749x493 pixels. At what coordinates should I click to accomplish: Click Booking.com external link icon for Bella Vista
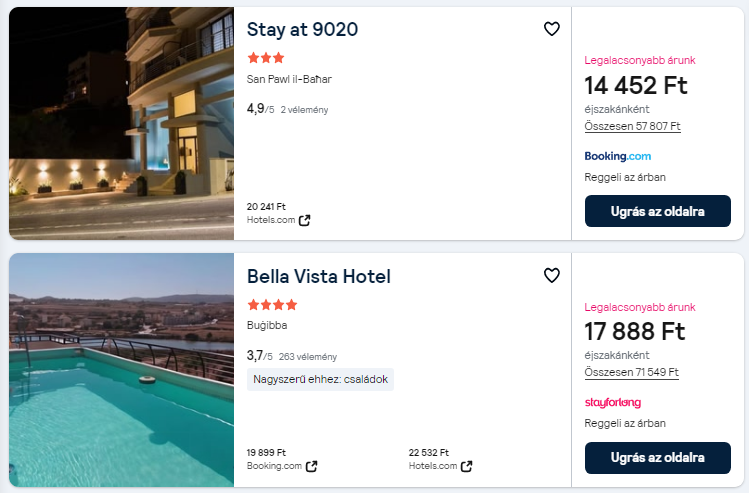(312, 466)
